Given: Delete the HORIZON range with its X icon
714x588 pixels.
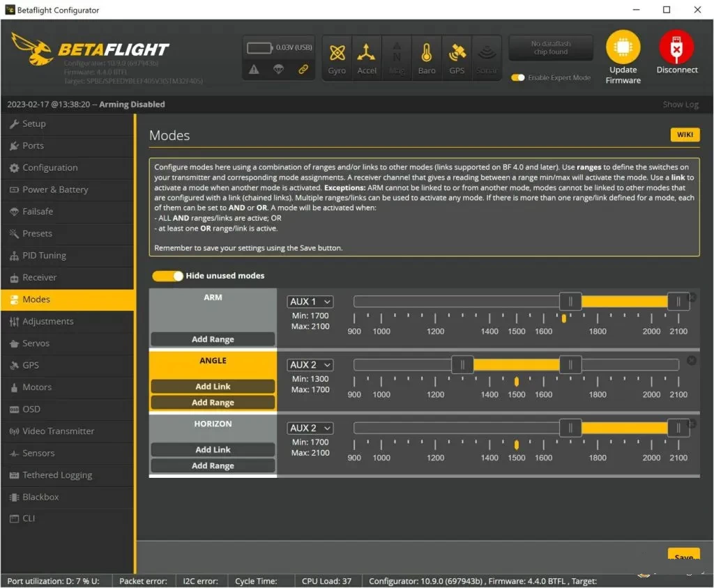Looking at the screenshot, I should point(692,424).
